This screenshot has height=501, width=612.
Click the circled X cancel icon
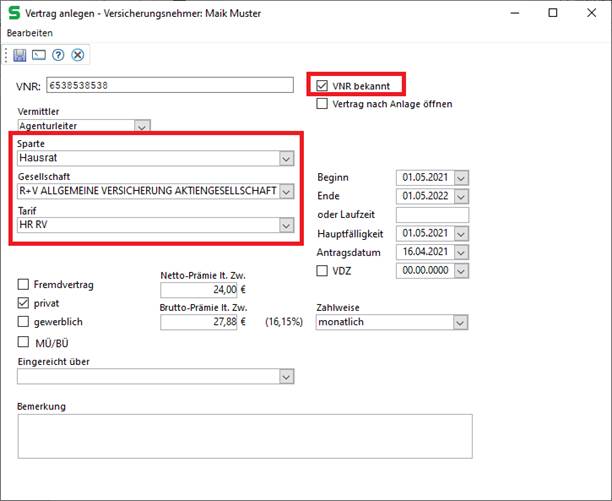point(77,54)
